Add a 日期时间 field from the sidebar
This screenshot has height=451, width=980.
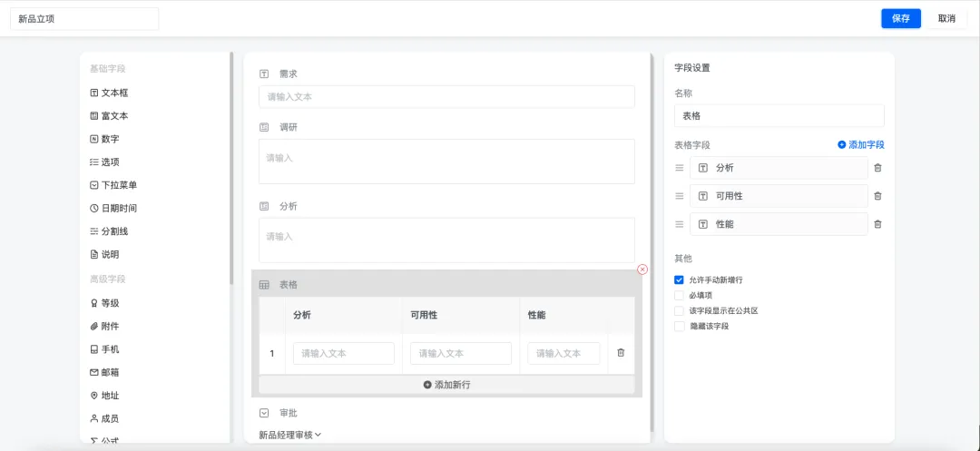coord(113,208)
